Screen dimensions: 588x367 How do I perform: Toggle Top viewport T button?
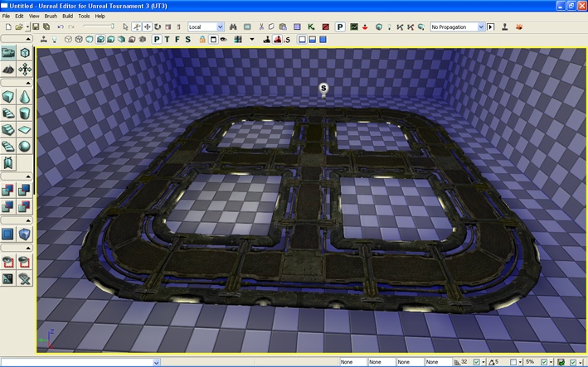tap(167, 39)
